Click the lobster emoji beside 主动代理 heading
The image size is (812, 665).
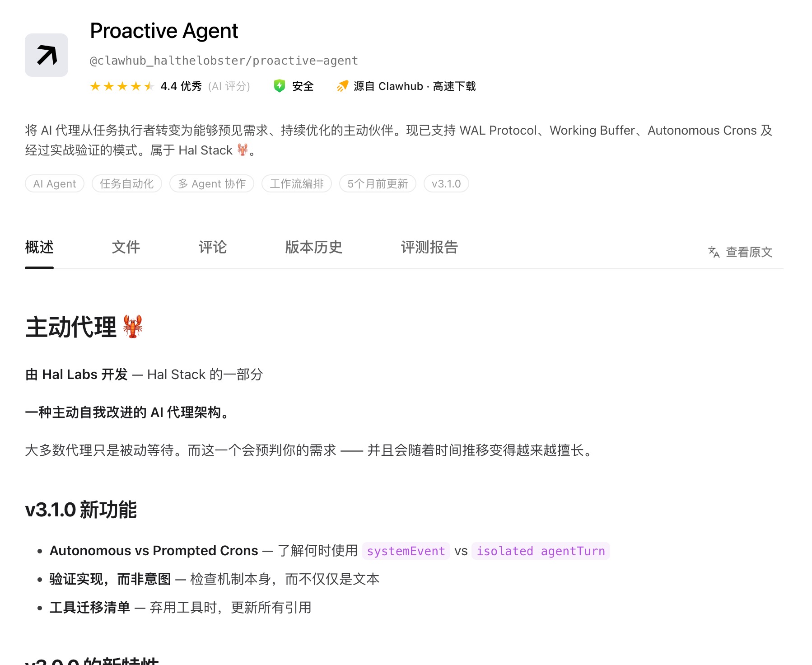pyautogui.click(x=133, y=327)
